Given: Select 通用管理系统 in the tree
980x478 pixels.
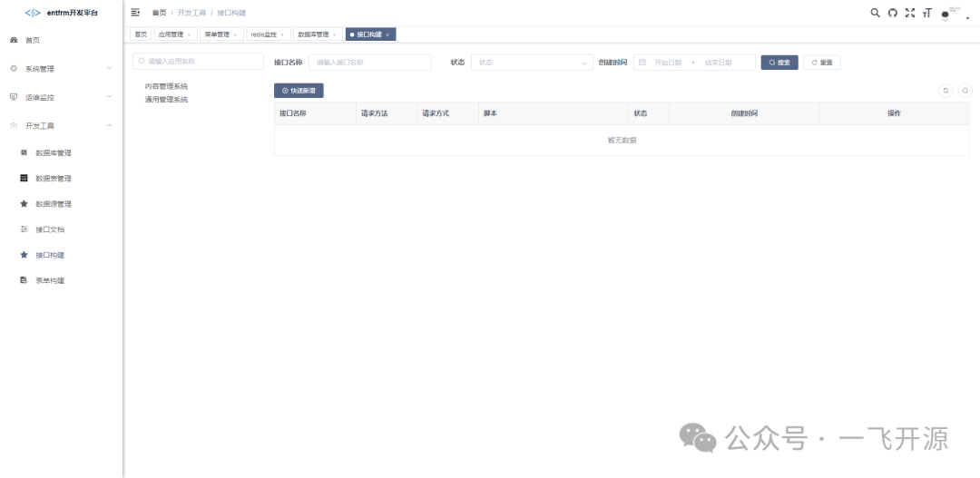Looking at the screenshot, I should pyautogui.click(x=166, y=100).
